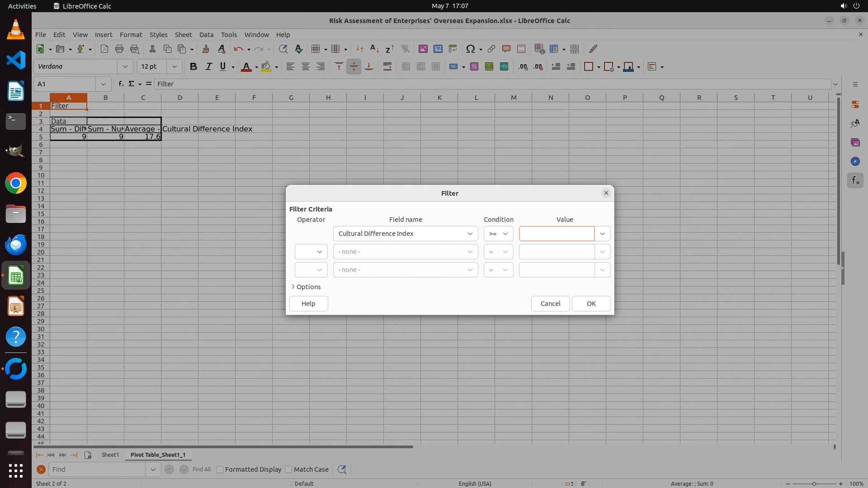Enable the Match Case checkbox
The height and width of the screenshot is (488, 868).
(x=289, y=469)
